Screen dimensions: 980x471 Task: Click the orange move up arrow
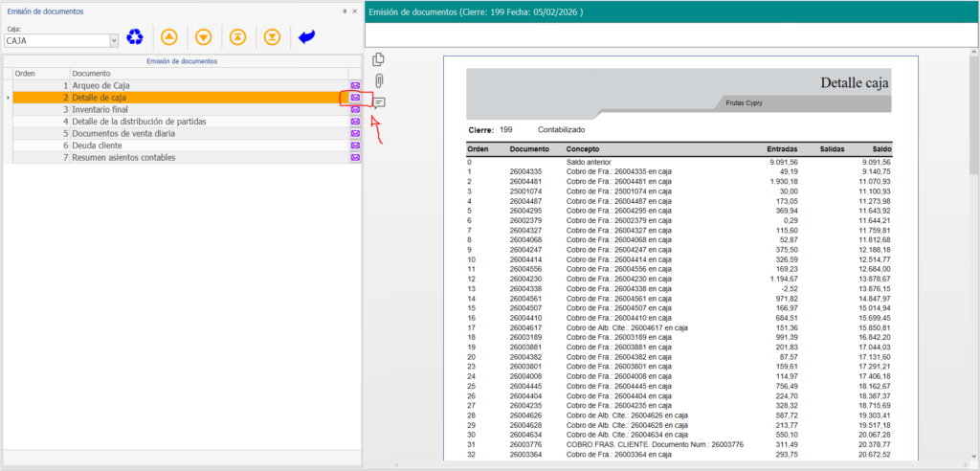169,37
